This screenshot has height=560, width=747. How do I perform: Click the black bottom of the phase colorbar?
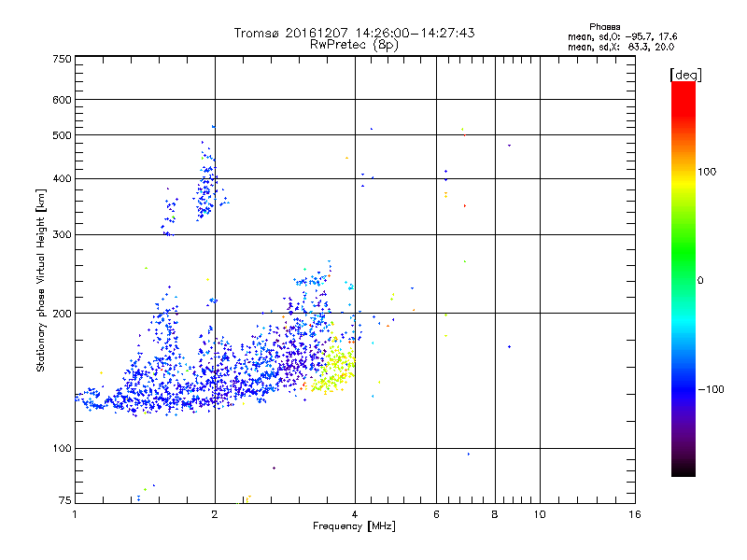pyautogui.click(x=684, y=469)
